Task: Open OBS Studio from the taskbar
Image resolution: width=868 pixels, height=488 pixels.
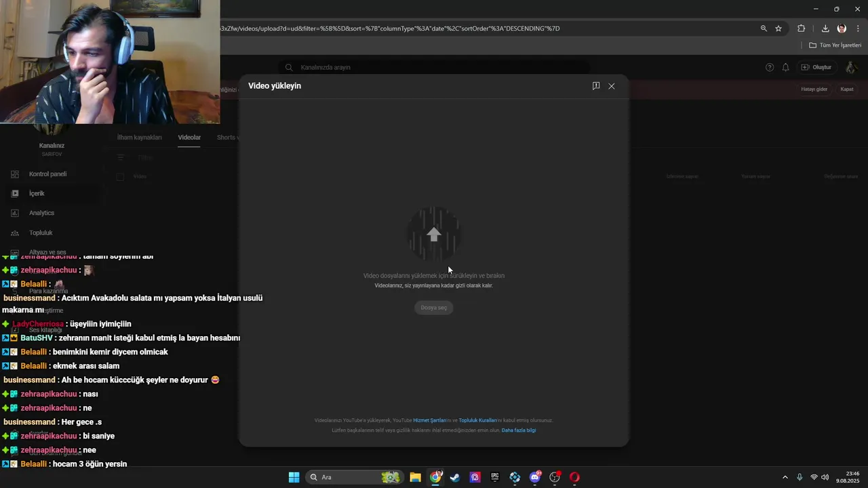Action: (555, 477)
